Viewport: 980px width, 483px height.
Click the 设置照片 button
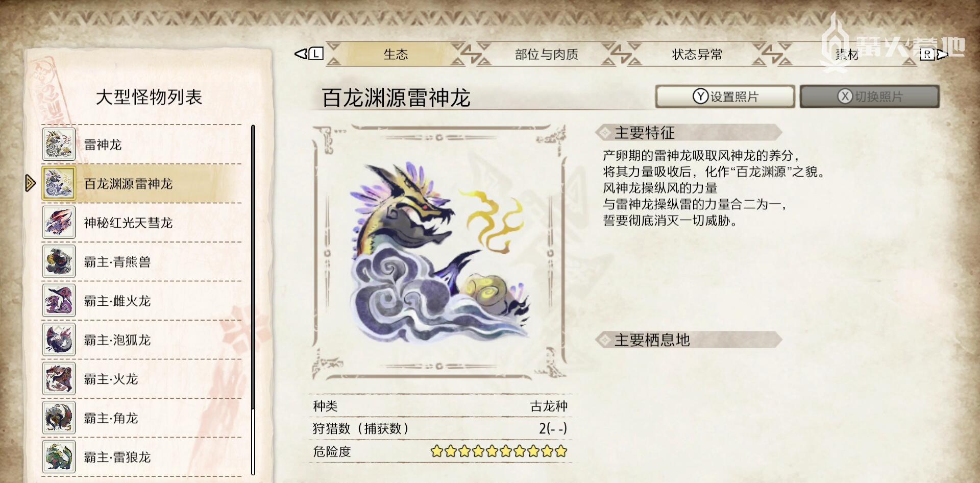725,96
